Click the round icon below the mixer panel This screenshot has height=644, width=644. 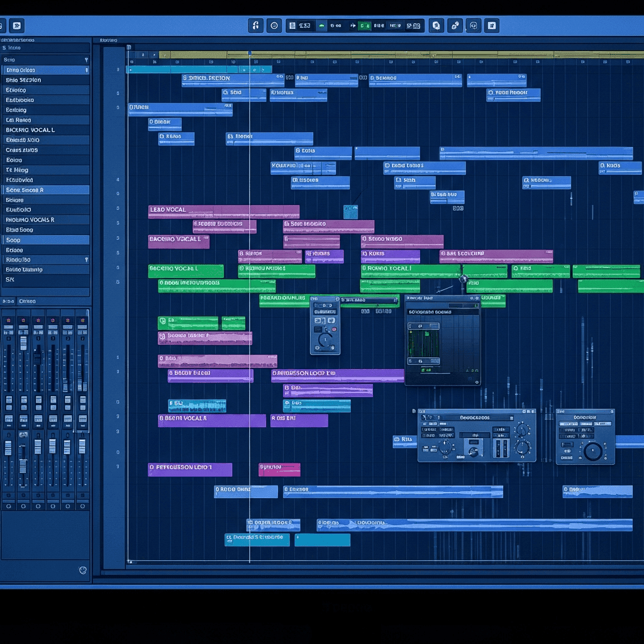tap(82, 570)
